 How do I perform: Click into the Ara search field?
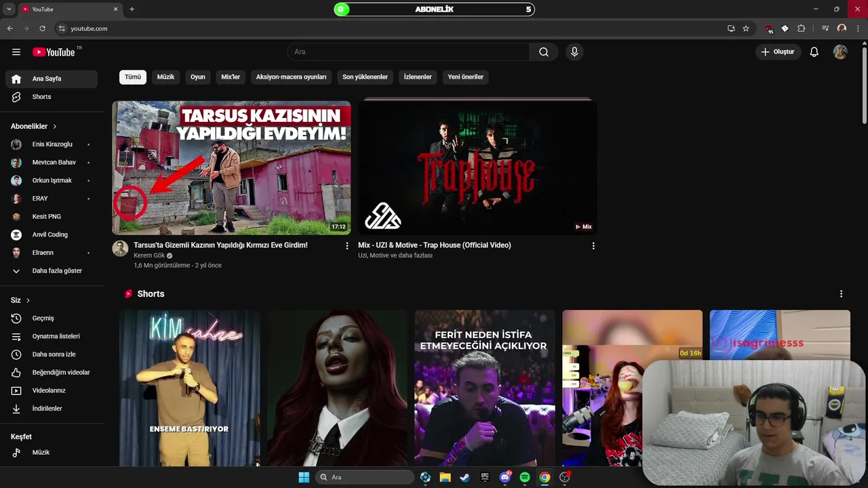click(x=408, y=52)
